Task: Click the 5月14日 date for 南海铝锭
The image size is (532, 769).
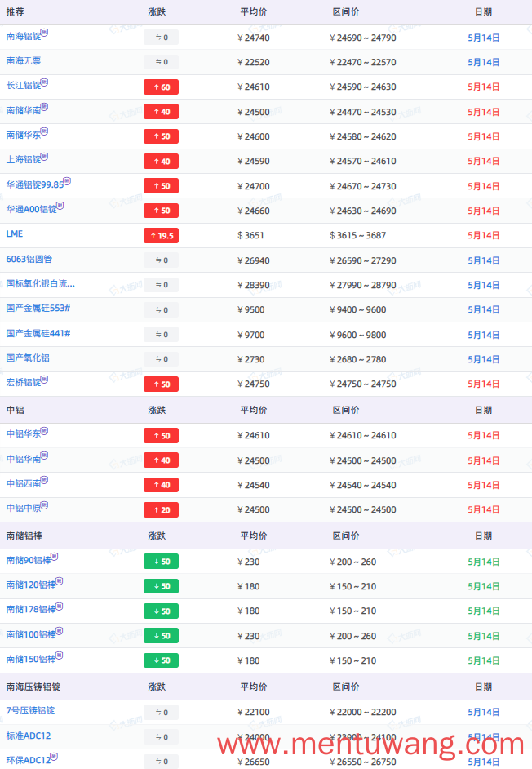Action: pos(484,38)
